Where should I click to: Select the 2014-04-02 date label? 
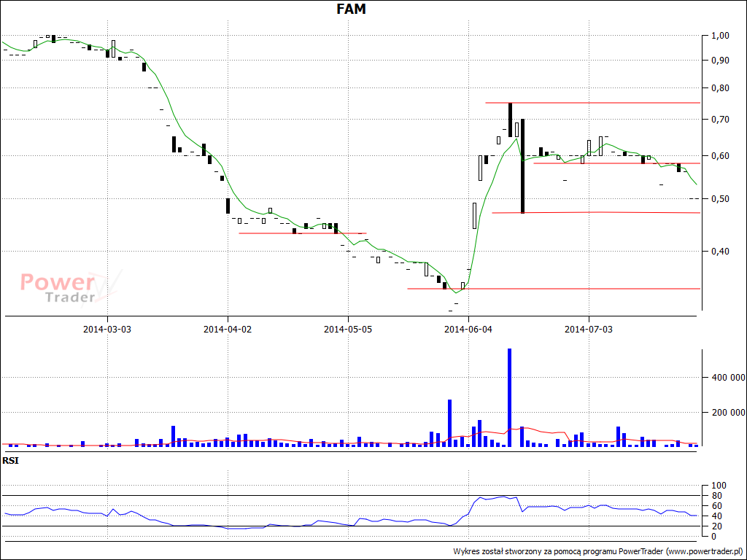[x=228, y=329]
